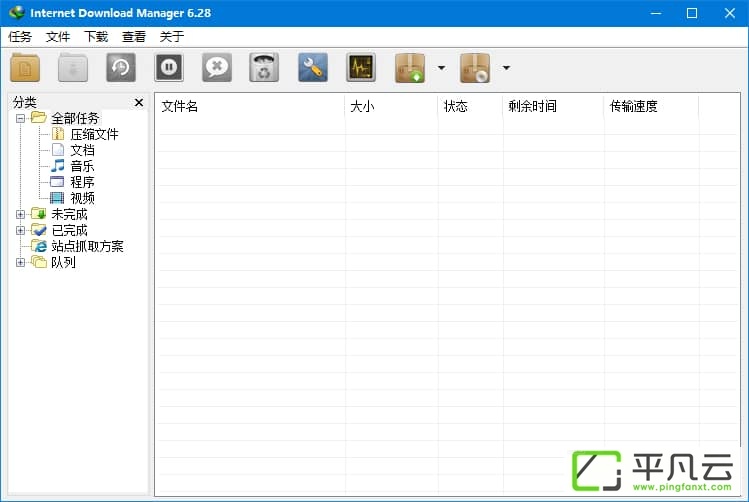
Task: Open dropdown arrow beside disc box icon
Action: point(506,68)
